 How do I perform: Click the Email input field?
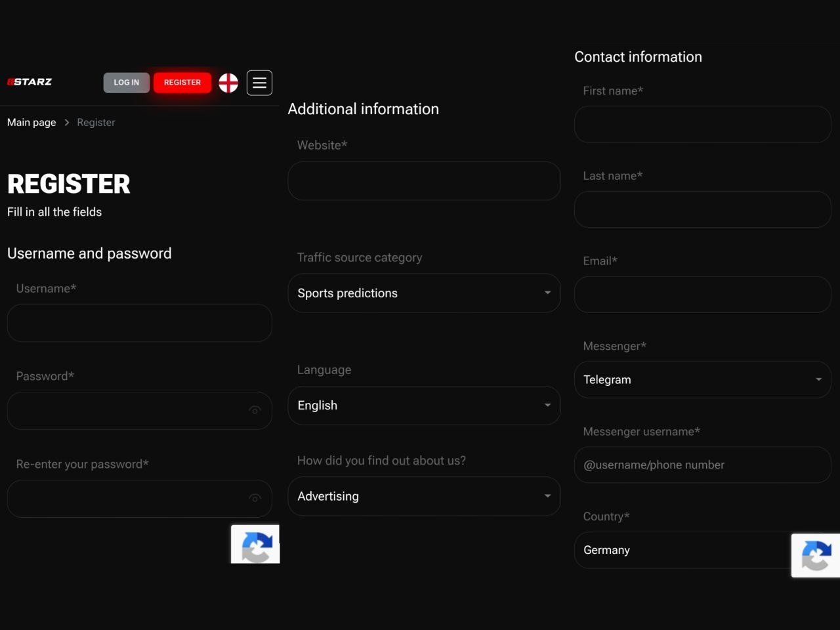click(703, 295)
